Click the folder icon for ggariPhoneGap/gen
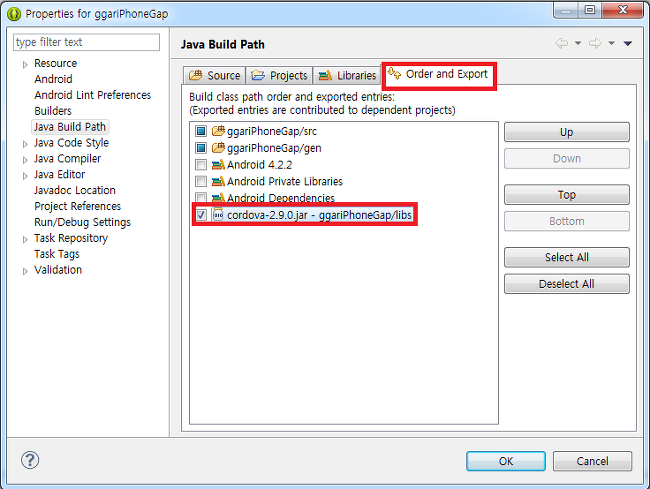 coord(218,148)
